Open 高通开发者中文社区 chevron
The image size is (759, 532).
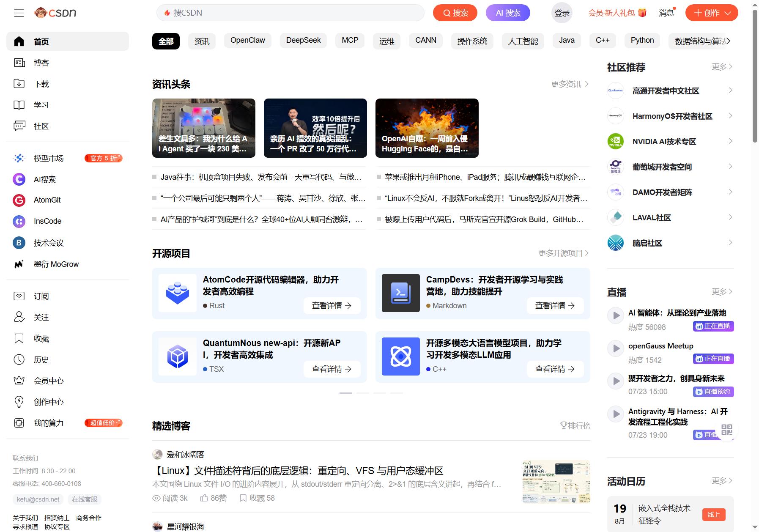(x=730, y=90)
